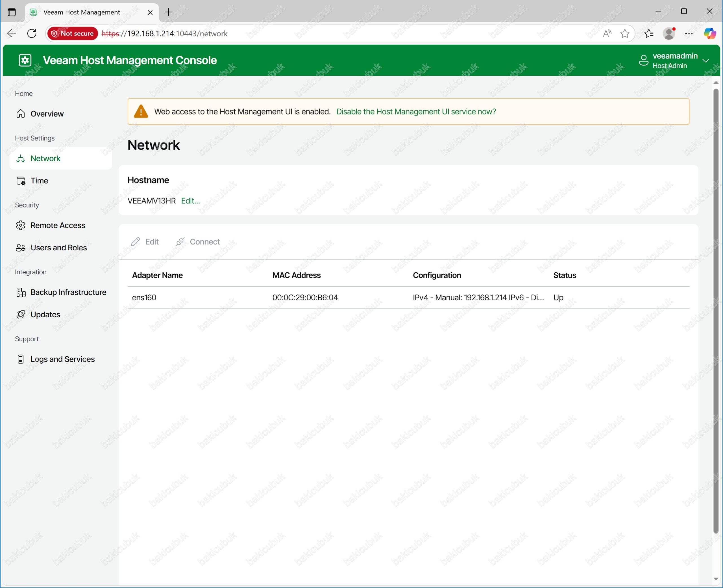
Task: Click the browser profile avatar
Action: [669, 33]
